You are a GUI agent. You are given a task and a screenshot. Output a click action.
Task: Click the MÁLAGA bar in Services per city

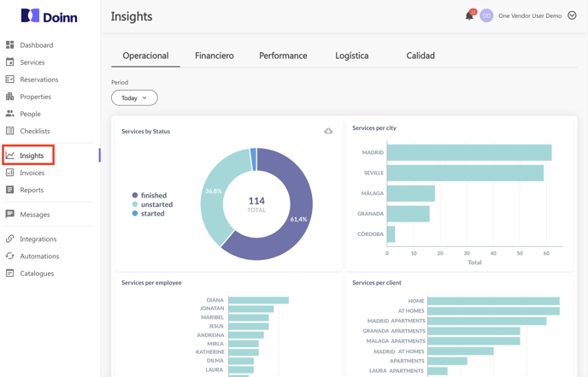click(411, 193)
